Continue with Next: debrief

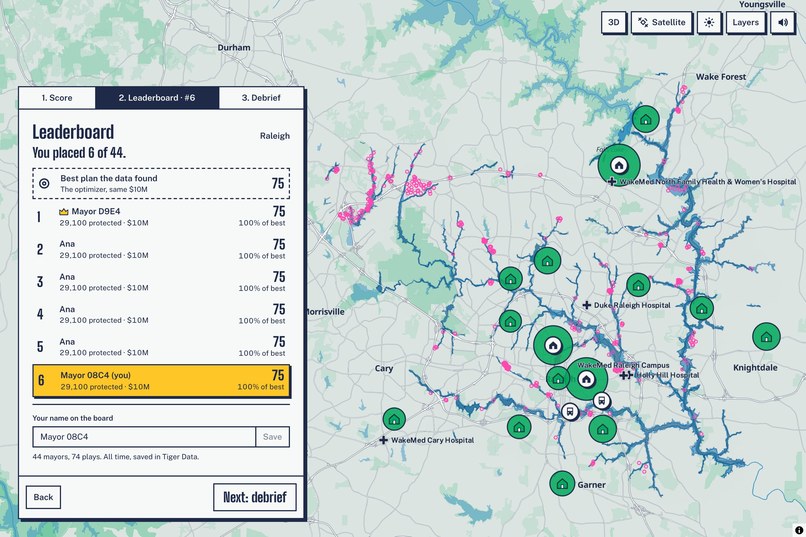(255, 497)
